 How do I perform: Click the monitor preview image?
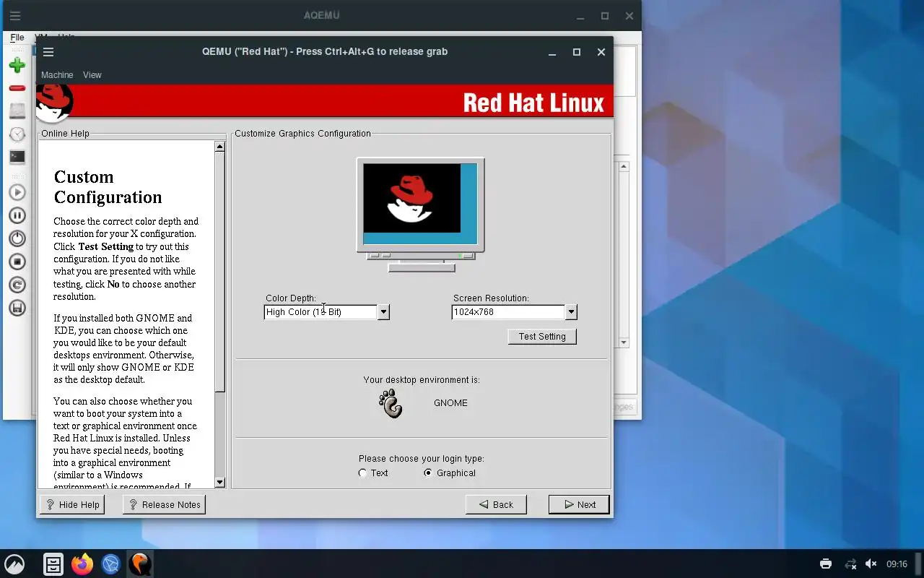[421, 215]
